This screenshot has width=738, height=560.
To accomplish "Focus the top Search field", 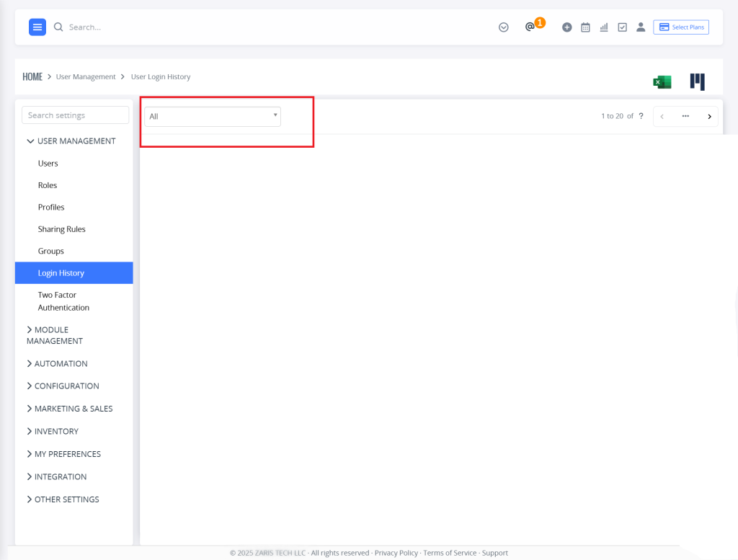I will pyautogui.click(x=85, y=27).
